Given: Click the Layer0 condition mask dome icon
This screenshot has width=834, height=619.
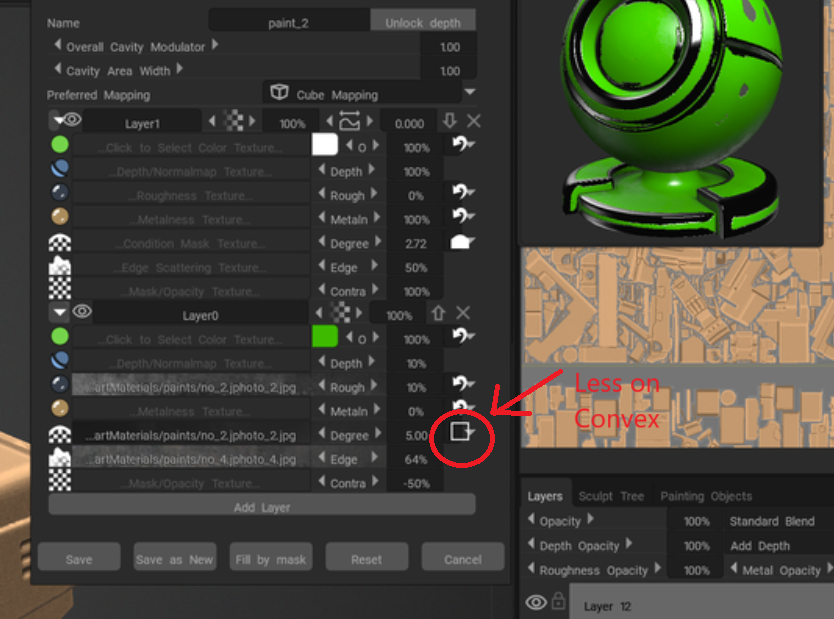Looking at the screenshot, I should coord(59,435).
